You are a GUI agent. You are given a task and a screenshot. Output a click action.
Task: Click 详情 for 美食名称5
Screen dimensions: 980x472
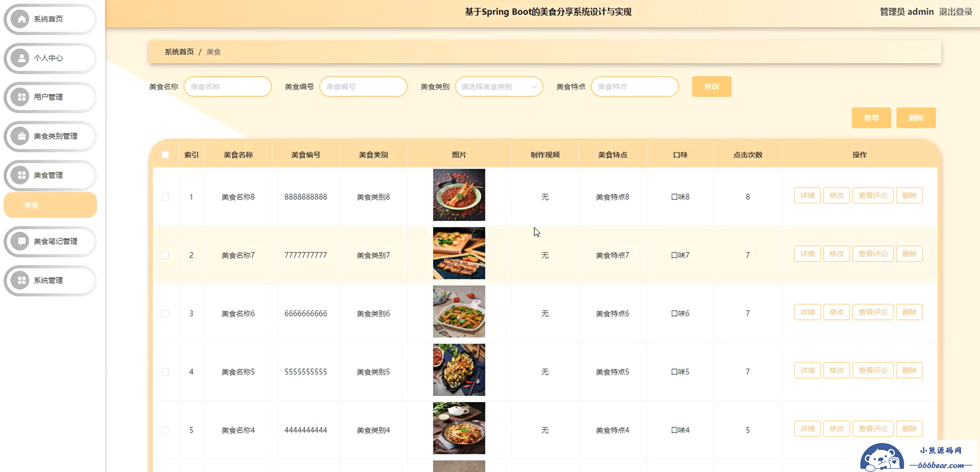pos(807,370)
